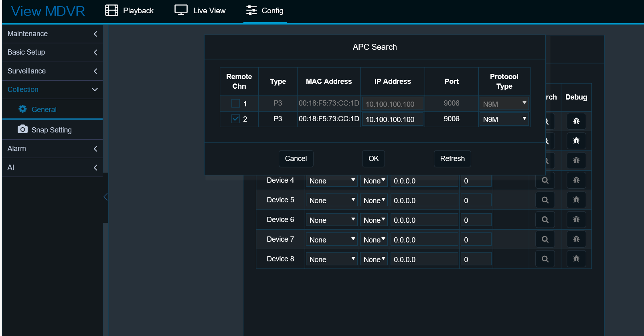Viewport: 644px width, 336px height.
Task: Open Device 4 first None dropdown
Action: (332, 181)
